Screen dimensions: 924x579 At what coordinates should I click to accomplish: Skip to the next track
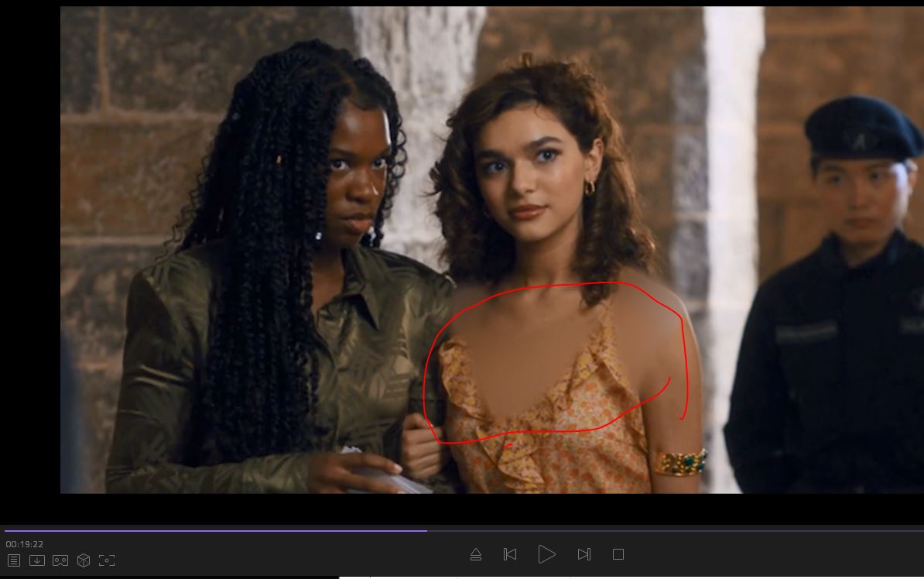pos(584,554)
